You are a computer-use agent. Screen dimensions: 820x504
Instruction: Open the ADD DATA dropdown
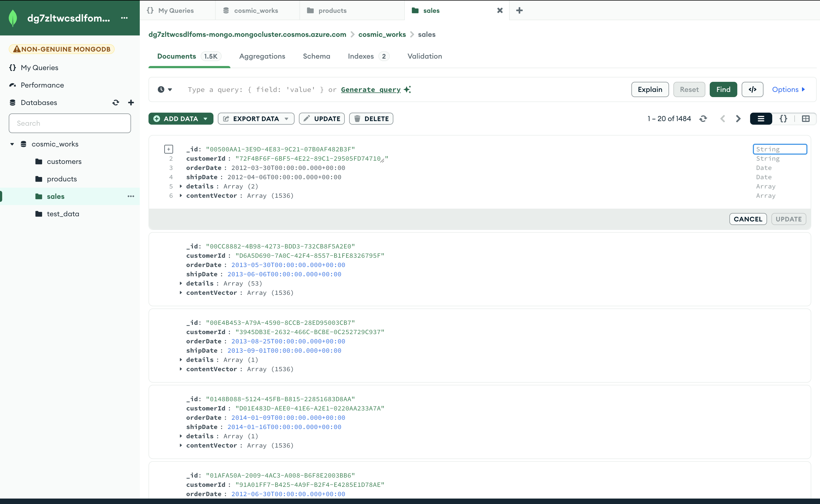tap(180, 119)
